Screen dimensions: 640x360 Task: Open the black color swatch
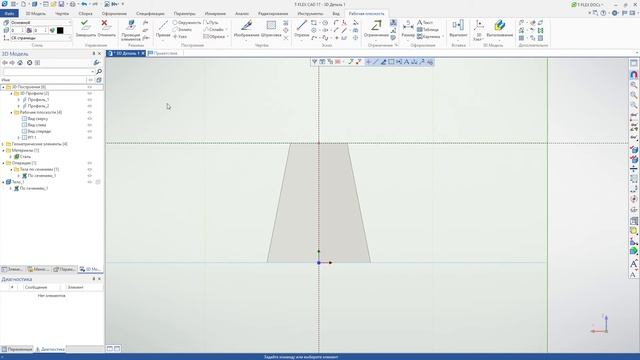(60, 30)
